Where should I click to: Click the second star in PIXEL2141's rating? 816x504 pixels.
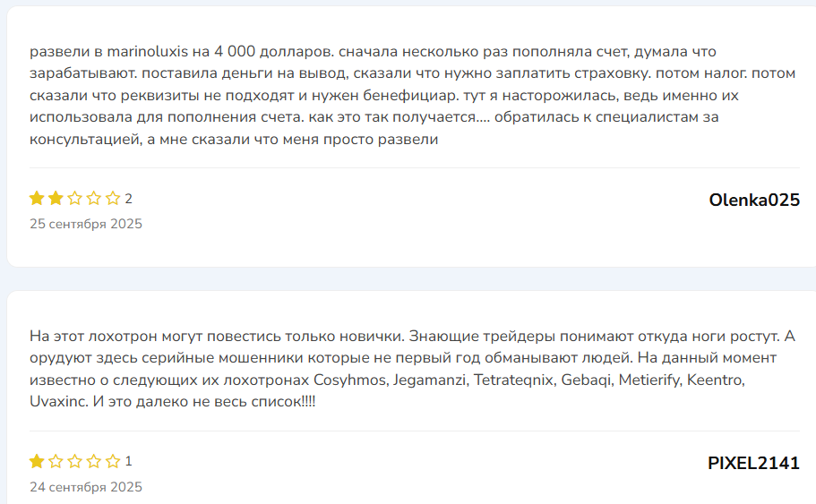click(56, 461)
